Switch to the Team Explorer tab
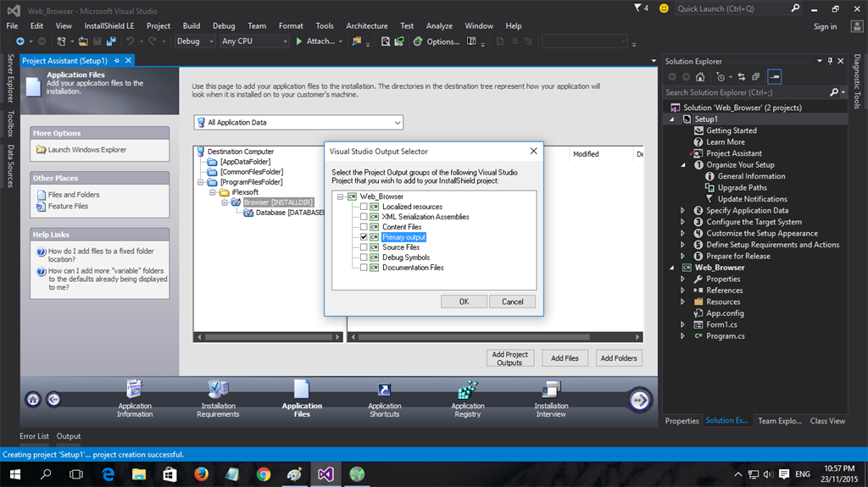Viewport: 868px width, 487px height. click(780, 421)
